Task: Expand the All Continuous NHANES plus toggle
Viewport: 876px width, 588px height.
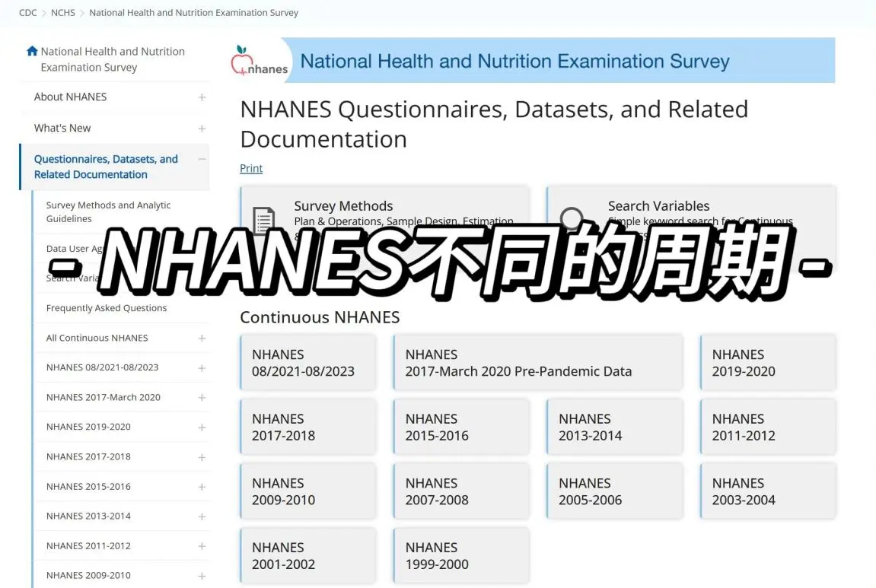Action: 202,338
